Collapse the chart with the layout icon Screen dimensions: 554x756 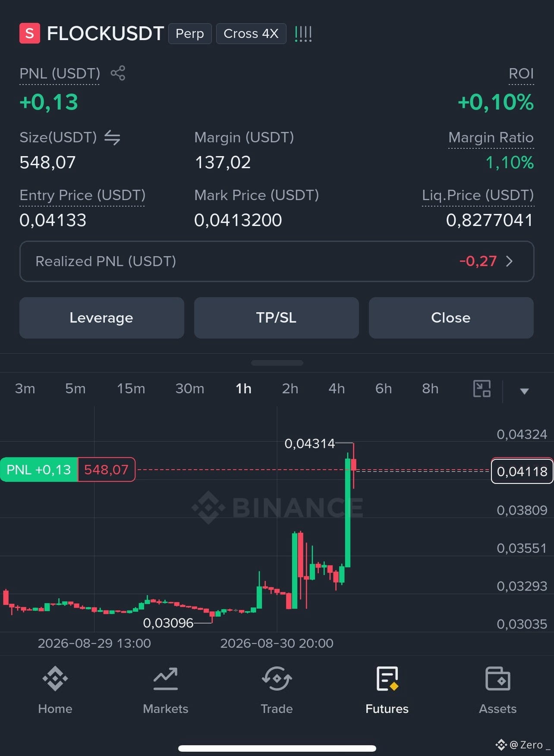482,389
